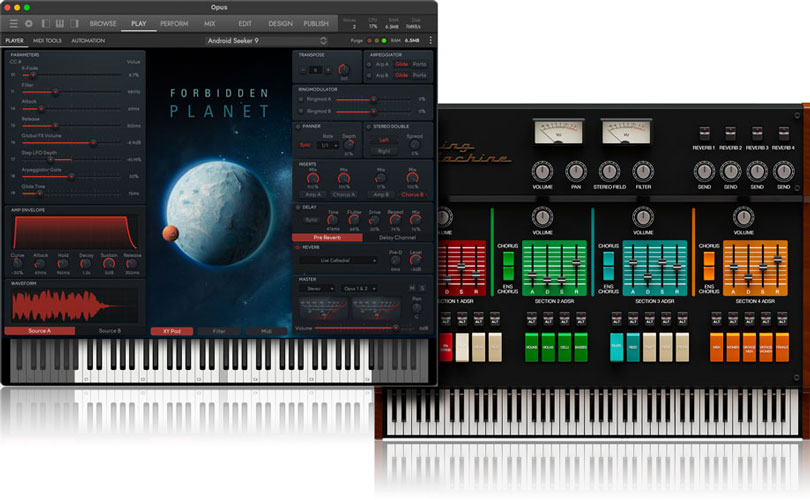Toggle the Stereo Double power button

(369, 127)
